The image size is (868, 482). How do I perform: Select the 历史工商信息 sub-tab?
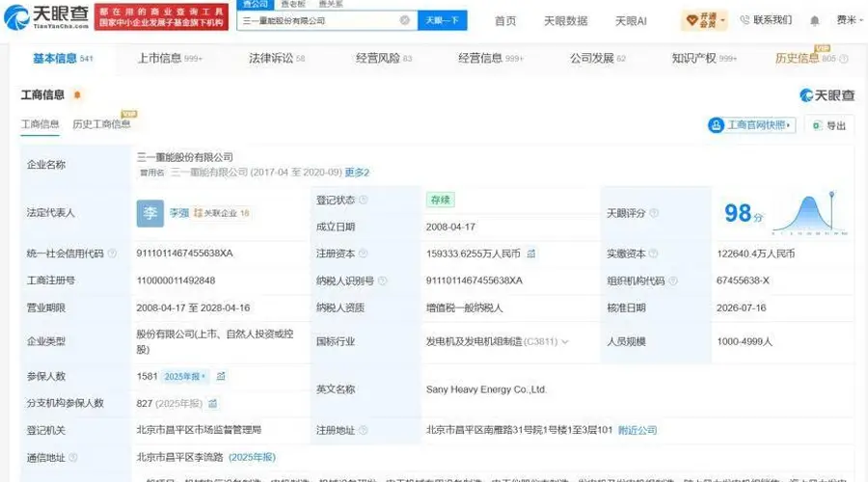(101, 124)
